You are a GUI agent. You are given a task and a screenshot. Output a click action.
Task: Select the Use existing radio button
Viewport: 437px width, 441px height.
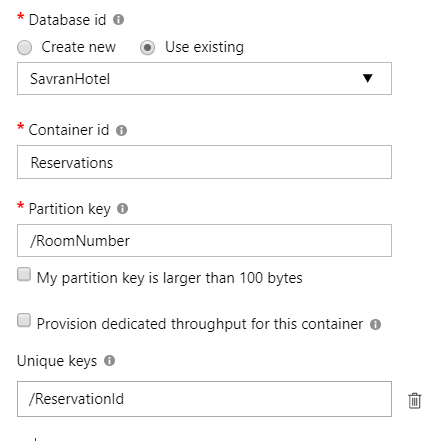[x=147, y=48]
